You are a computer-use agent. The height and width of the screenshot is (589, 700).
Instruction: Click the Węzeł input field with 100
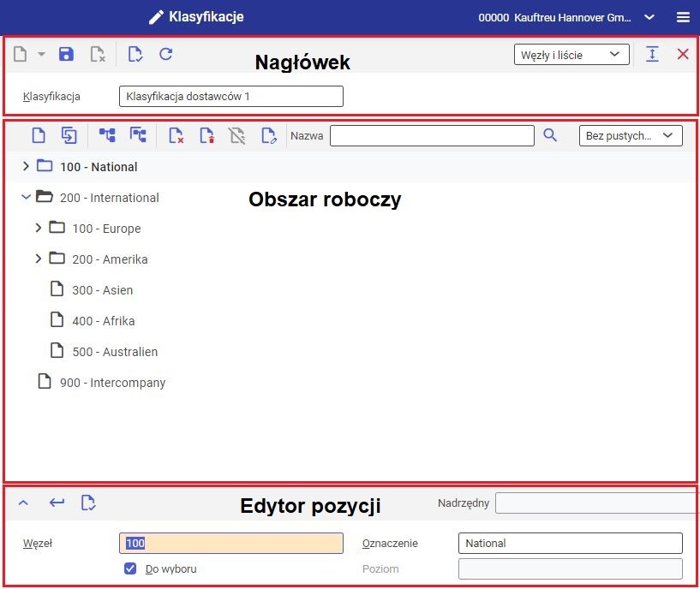coord(230,543)
